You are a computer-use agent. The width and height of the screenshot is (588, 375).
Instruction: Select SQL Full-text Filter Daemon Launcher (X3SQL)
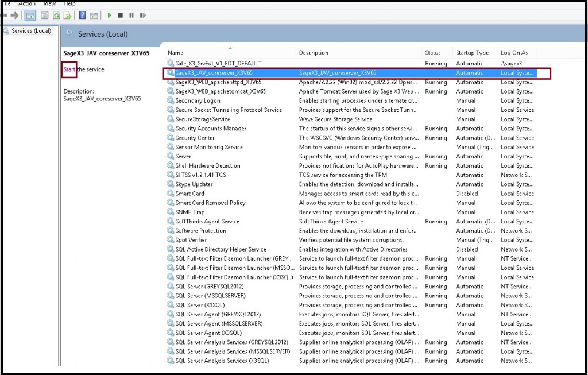click(x=234, y=277)
